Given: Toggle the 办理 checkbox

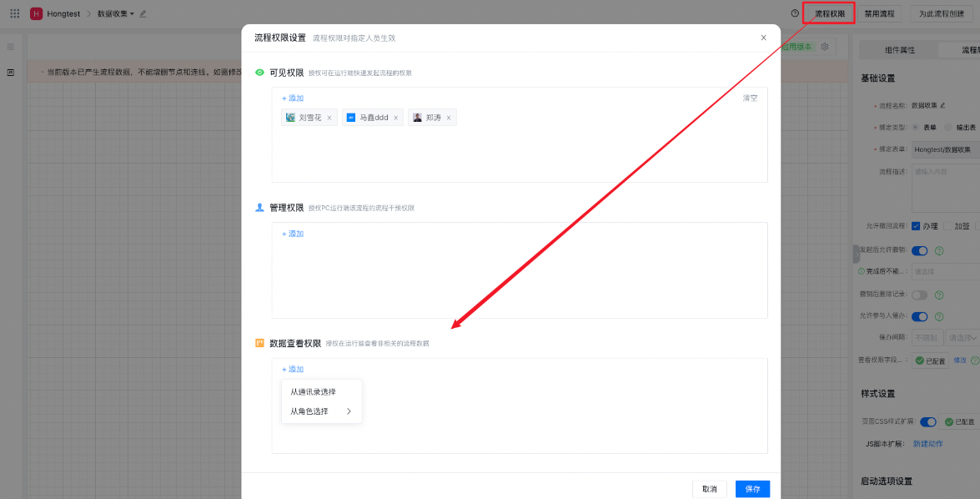Looking at the screenshot, I should [916, 226].
